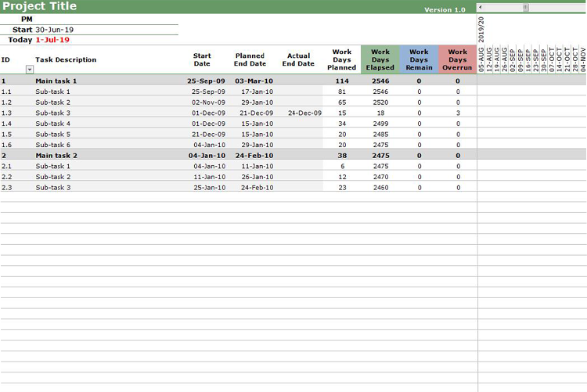587x392 pixels.
Task: Click the Planned End Date column header
Action: point(250,59)
